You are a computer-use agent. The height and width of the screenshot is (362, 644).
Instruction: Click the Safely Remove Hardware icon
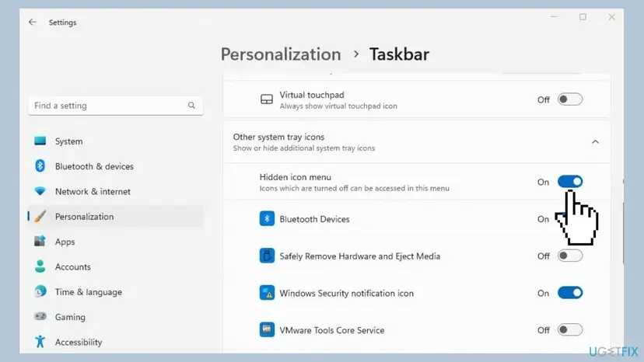coord(267,256)
